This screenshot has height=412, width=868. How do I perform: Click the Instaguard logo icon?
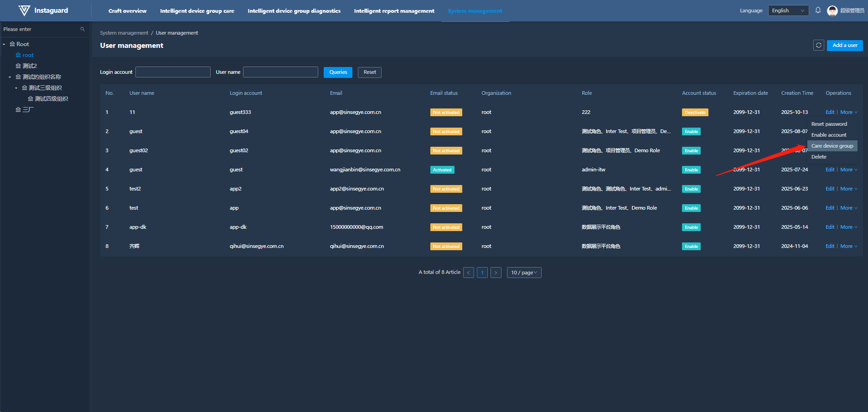(x=24, y=10)
